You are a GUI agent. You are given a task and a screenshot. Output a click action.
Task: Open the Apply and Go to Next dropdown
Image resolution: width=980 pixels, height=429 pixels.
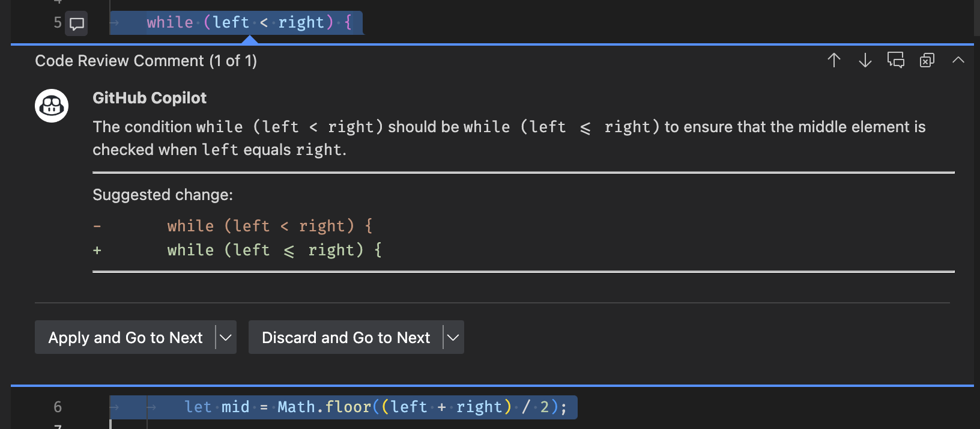tap(226, 337)
